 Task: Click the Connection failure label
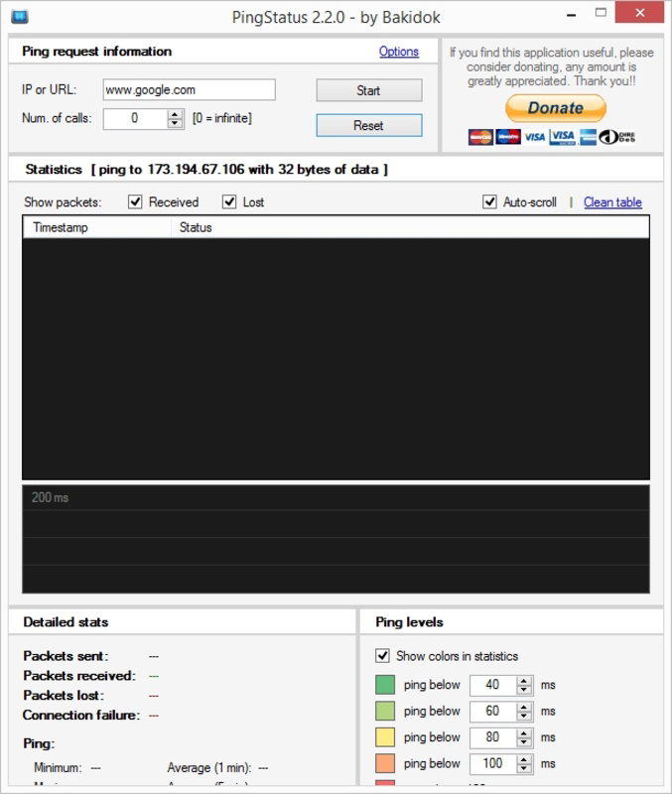(81, 715)
